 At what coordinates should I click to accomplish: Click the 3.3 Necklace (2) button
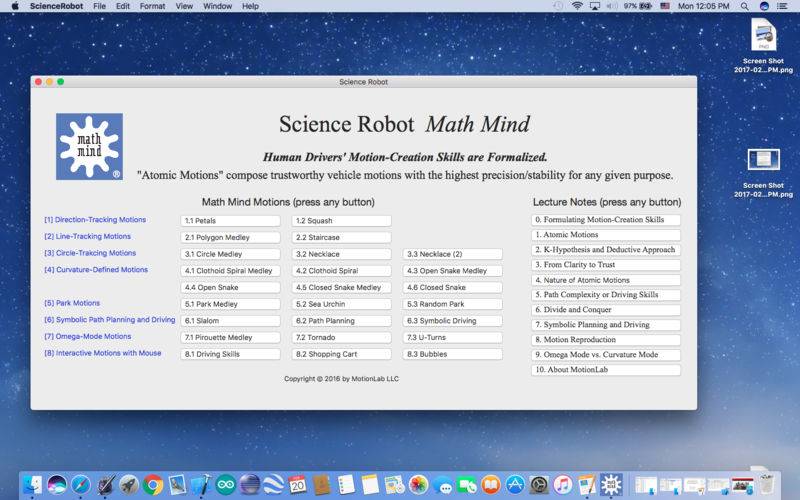[453, 254]
